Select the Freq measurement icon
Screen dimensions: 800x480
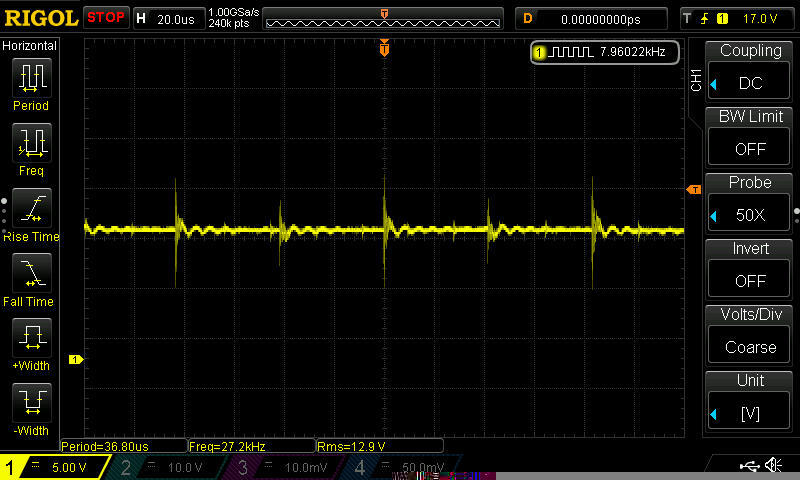coord(31,142)
